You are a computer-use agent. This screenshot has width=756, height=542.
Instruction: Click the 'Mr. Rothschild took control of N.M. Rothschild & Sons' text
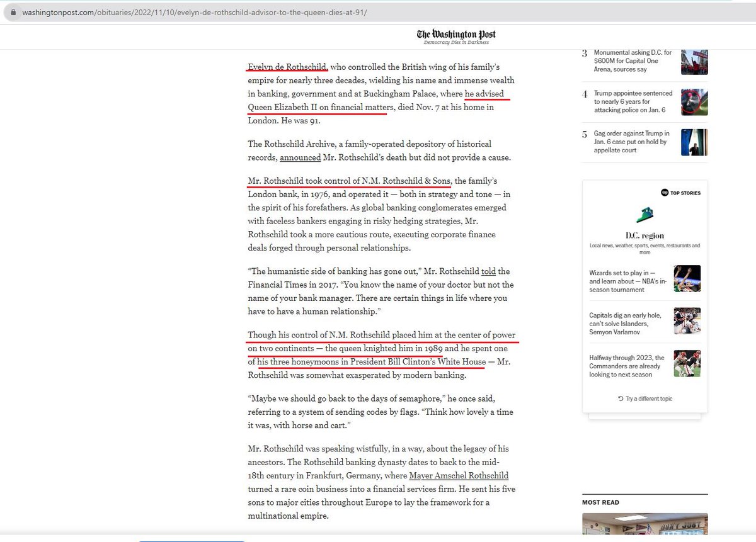[x=349, y=181]
